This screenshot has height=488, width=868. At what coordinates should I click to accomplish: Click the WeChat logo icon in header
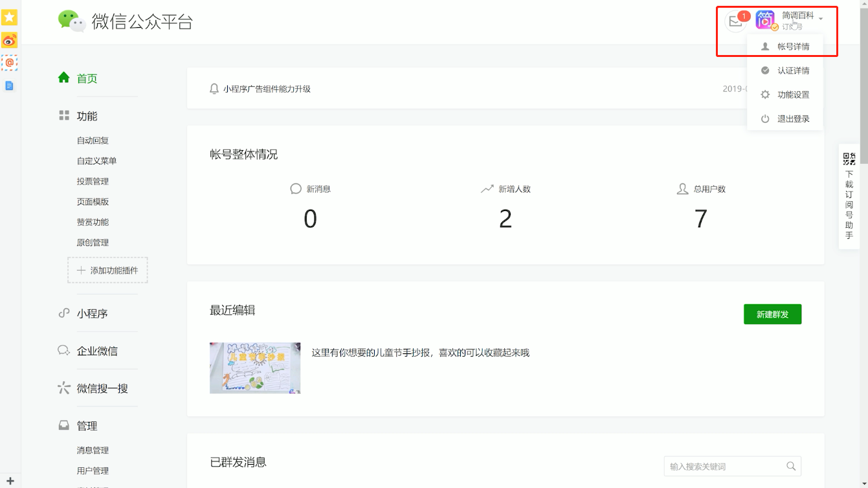click(x=72, y=21)
